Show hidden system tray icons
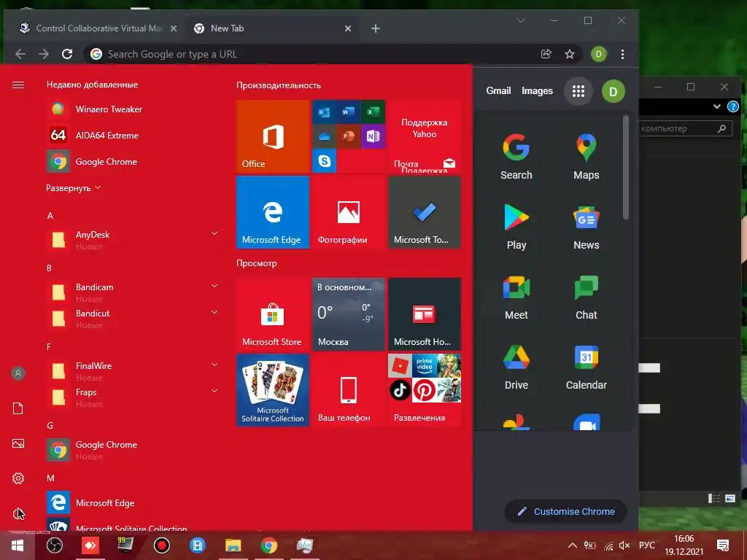This screenshot has height=560, width=747. [x=573, y=545]
